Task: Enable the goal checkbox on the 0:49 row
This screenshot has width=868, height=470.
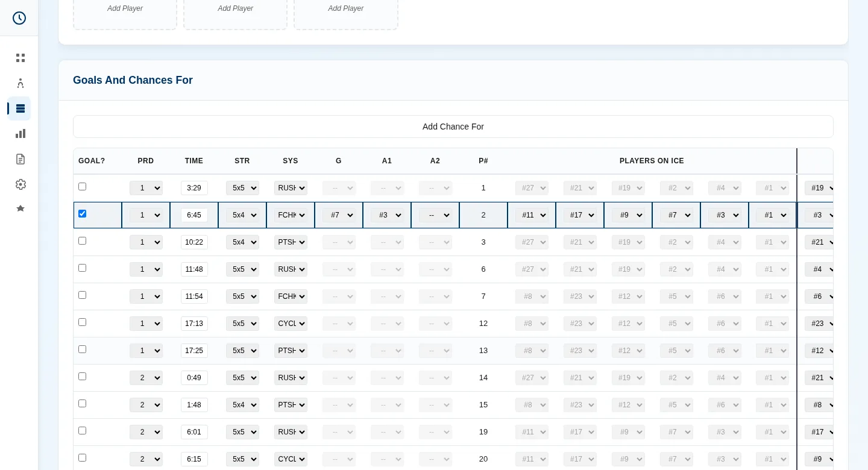Action: [x=83, y=377]
